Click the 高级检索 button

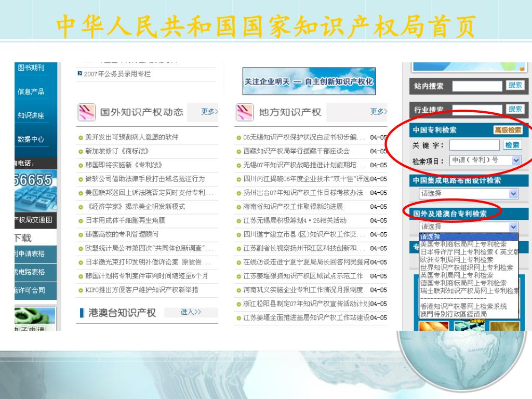click(508, 130)
